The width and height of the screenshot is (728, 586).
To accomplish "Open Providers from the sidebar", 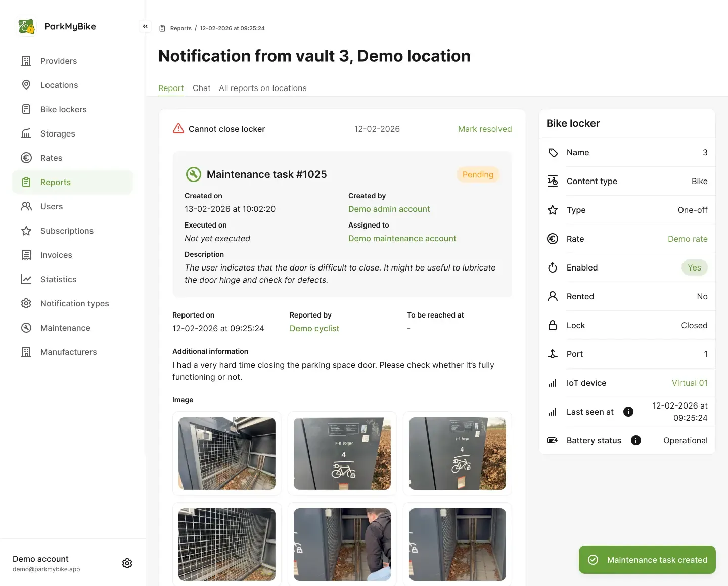I will point(59,61).
